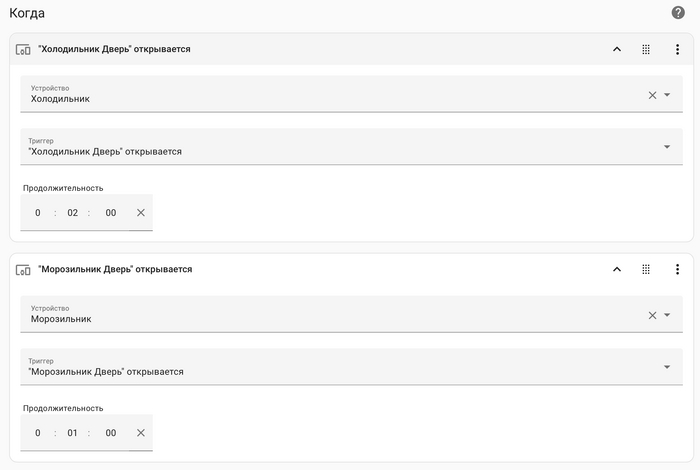The width and height of the screenshot is (700, 470).
Task: Clear the Морозильник device selection
Action: click(x=652, y=315)
